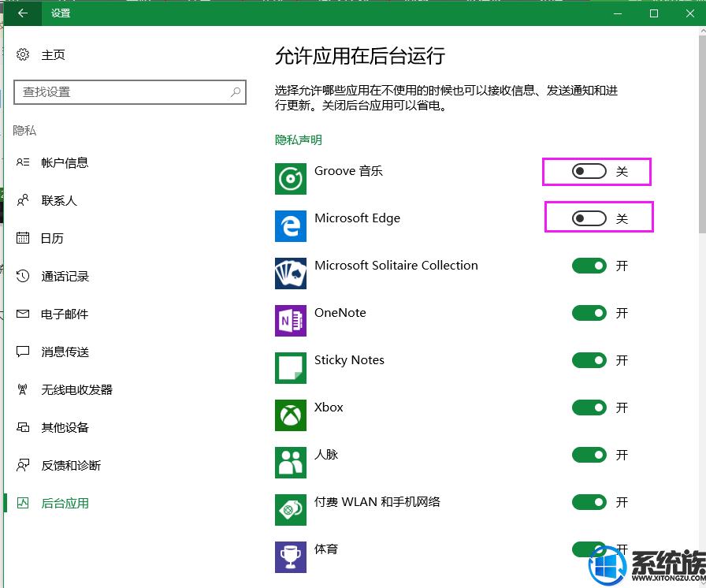Click the 其他设备 devices icon
This screenshot has height=588, width=706.
click(x=23, y=427)
